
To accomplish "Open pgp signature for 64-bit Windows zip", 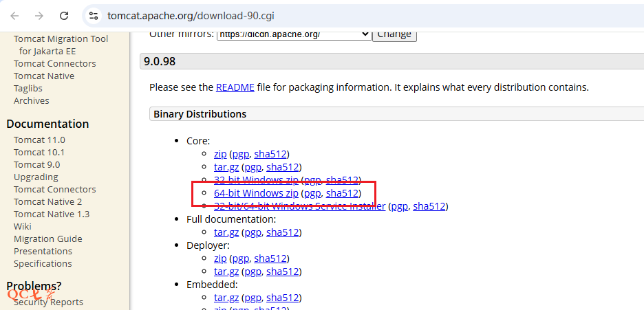I will point(312,193).
